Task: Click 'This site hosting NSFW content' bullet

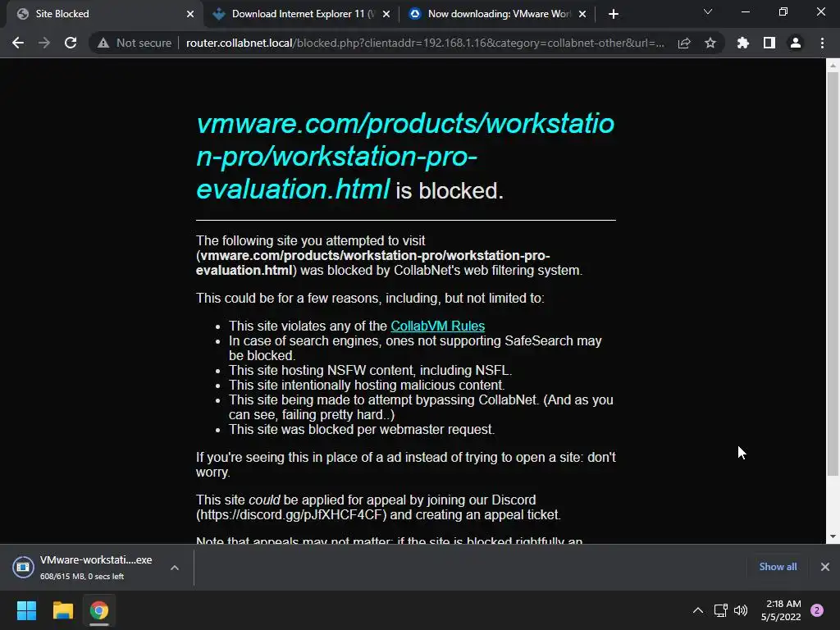Action: tap(370, 370)
